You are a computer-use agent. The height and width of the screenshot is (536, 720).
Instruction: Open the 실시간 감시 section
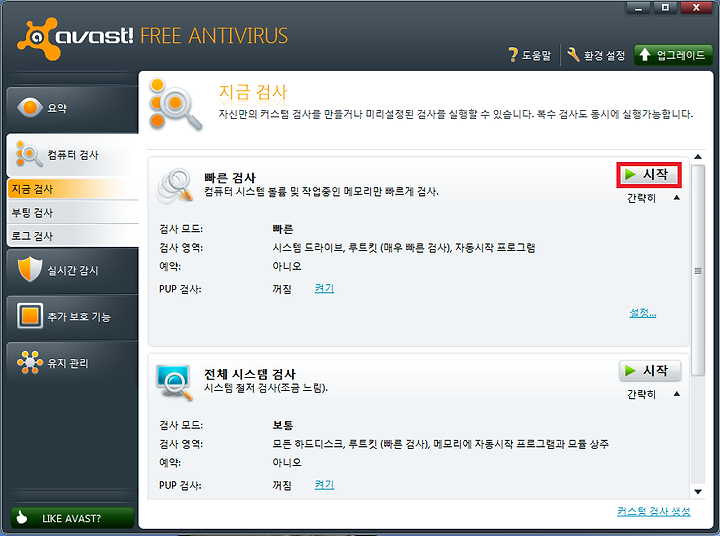coord(73,270)
